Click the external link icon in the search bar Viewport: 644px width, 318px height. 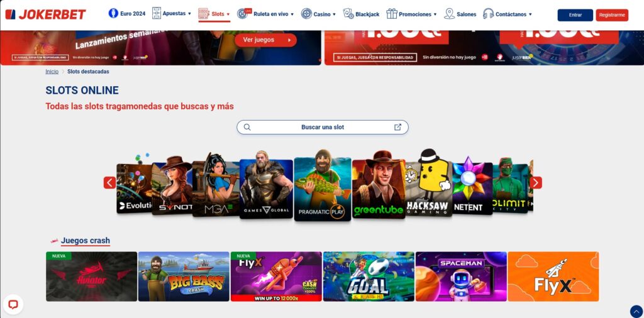397,127
